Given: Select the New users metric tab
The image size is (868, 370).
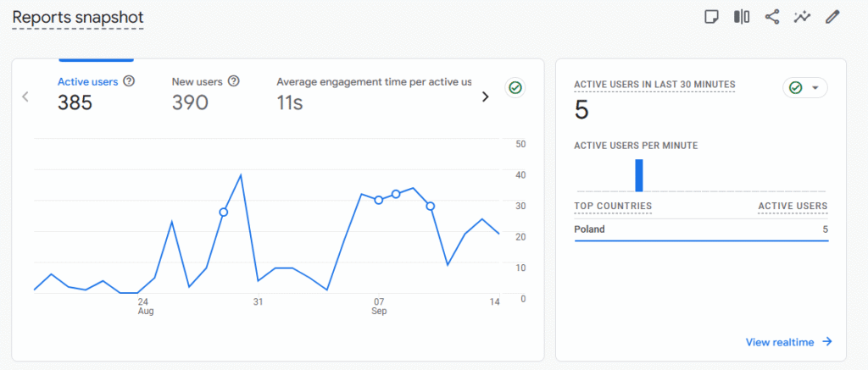Looking at the screenshot, I should (198, 93).
